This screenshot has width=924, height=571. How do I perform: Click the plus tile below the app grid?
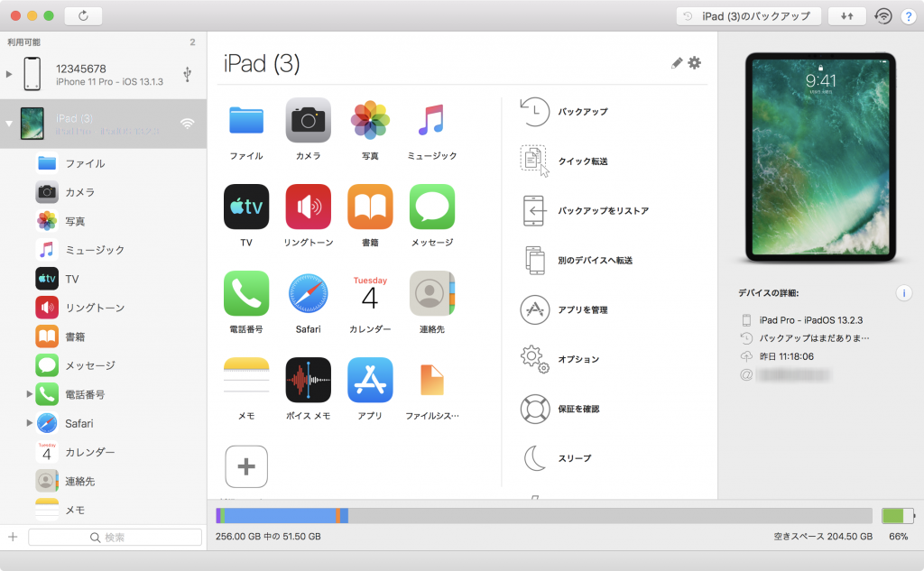pyautogui.click(x=246, y=466)
